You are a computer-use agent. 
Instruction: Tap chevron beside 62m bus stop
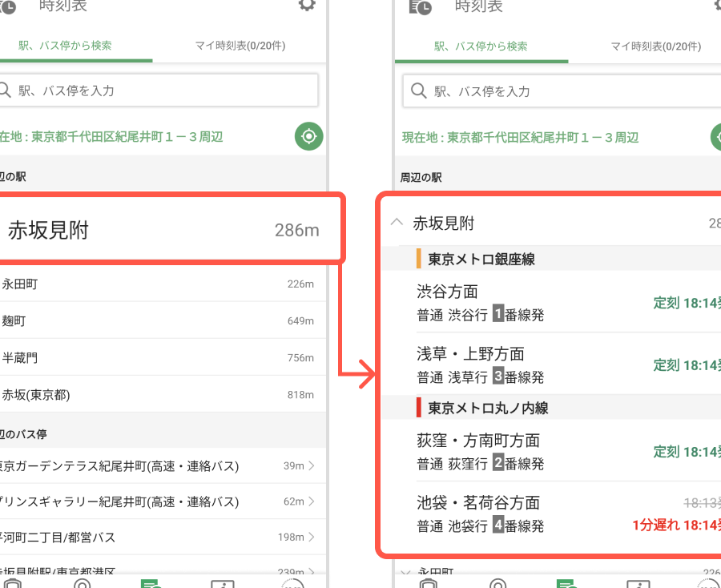point(312,501)
